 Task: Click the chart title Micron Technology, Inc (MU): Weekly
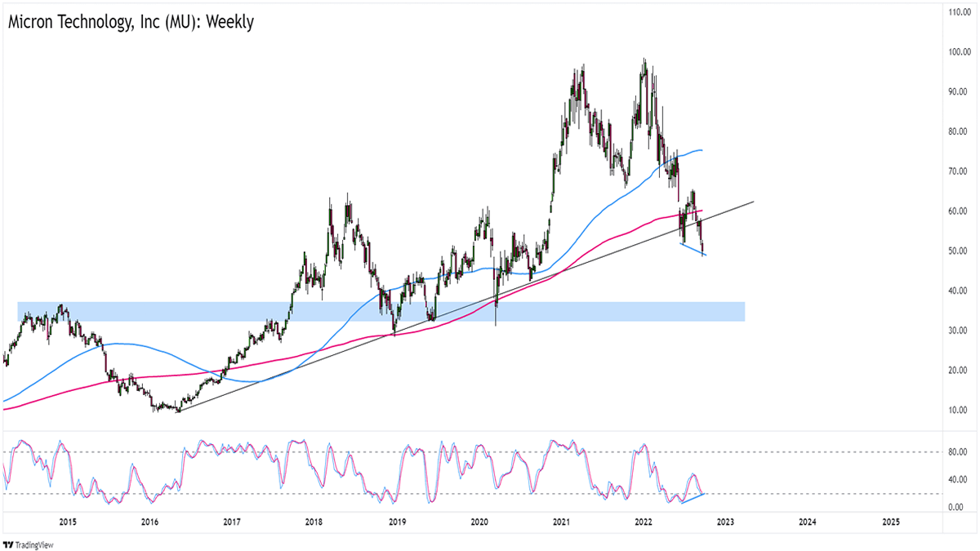(x=130, y=22)
